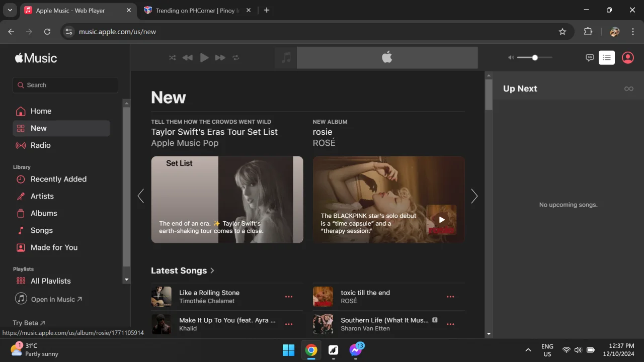Image resolution: width=644 pixels, height=362 pixels.
Task: Open the lyrics panel
Action: (x=590, y=58)
